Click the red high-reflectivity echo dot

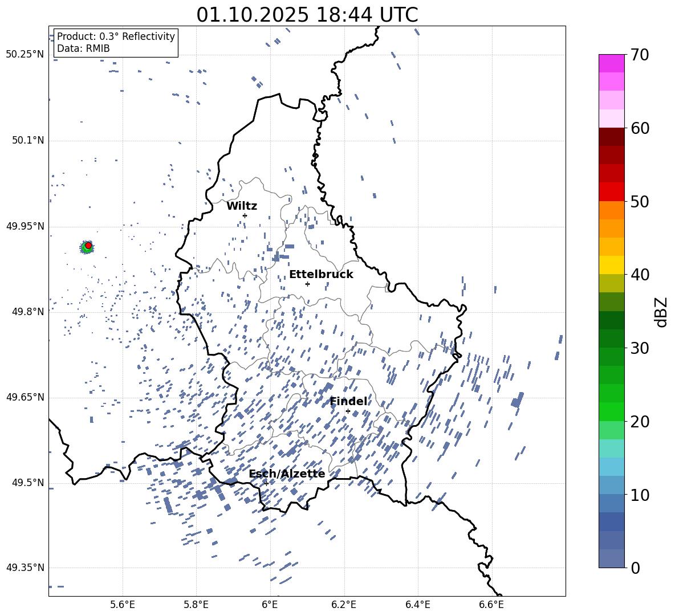(88, 245)
